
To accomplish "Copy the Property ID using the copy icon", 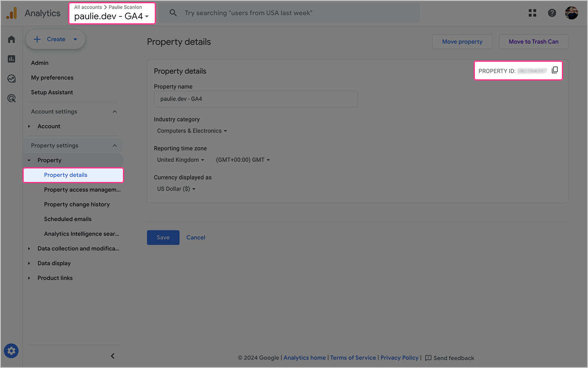I will (x=555, y=70).
